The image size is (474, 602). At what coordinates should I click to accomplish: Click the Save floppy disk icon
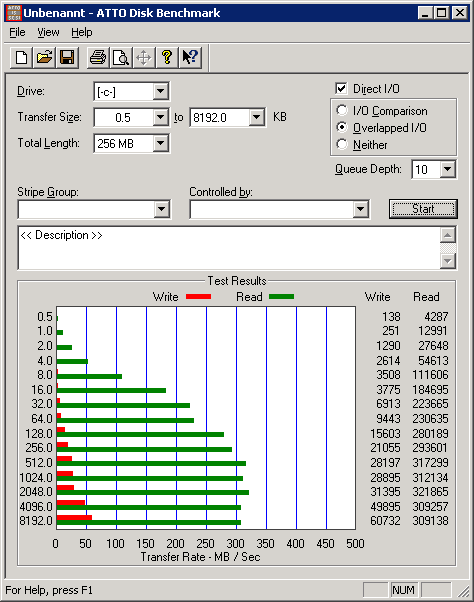click(67, 58)
